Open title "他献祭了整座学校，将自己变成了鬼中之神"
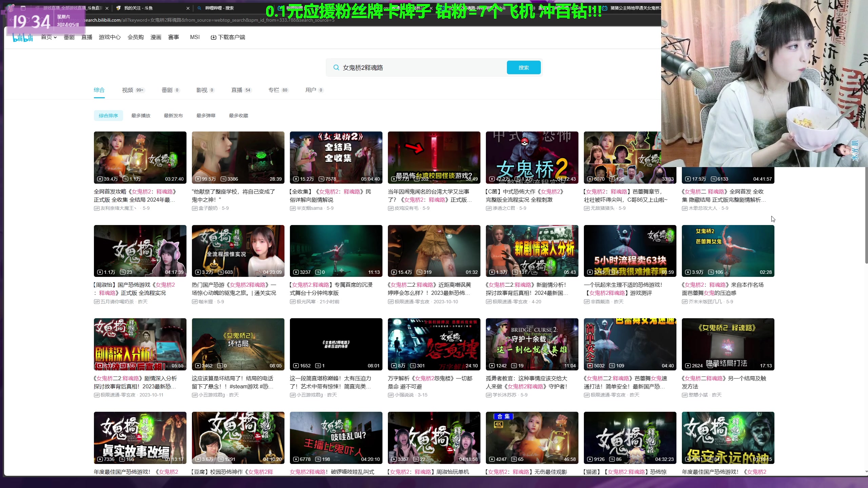Viewport: 868px width, 488px height. tap(233, 196)
